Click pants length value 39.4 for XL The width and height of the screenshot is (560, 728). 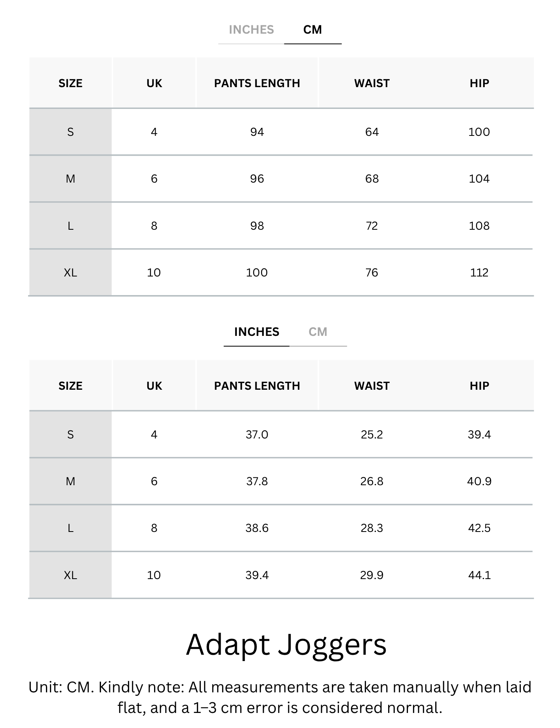[x=257, y=575]
